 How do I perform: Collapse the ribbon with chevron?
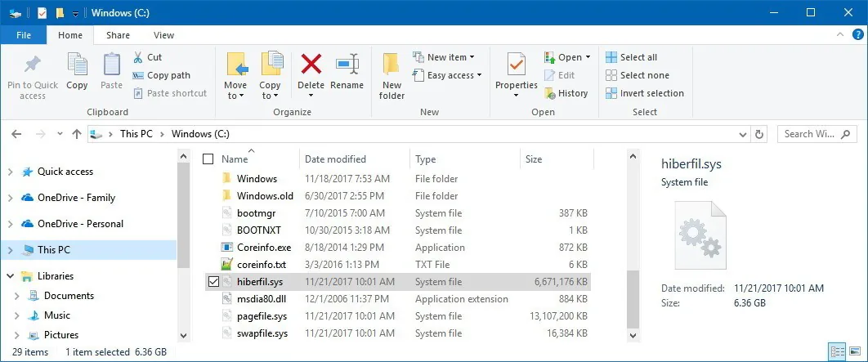(x=841, y=34)
